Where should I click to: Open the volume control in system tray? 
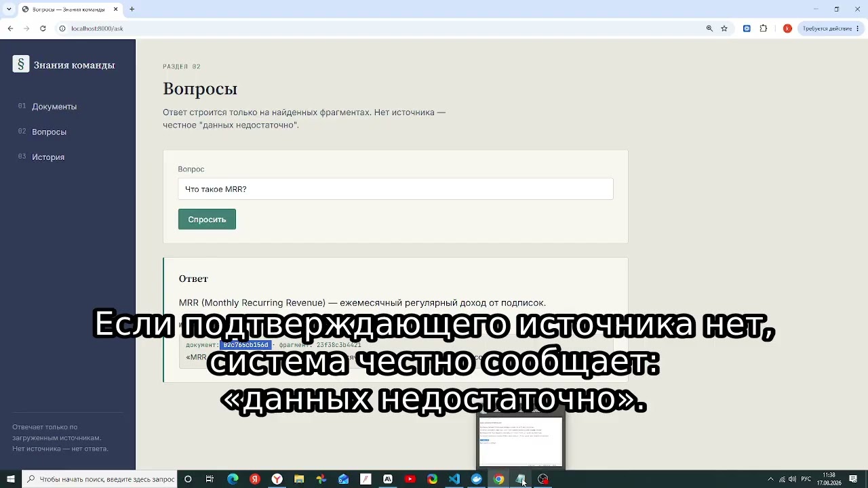click(792, 479)
